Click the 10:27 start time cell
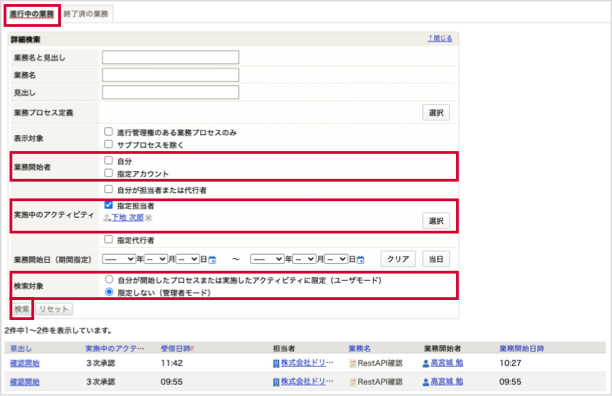 click(x=511, y=363)
